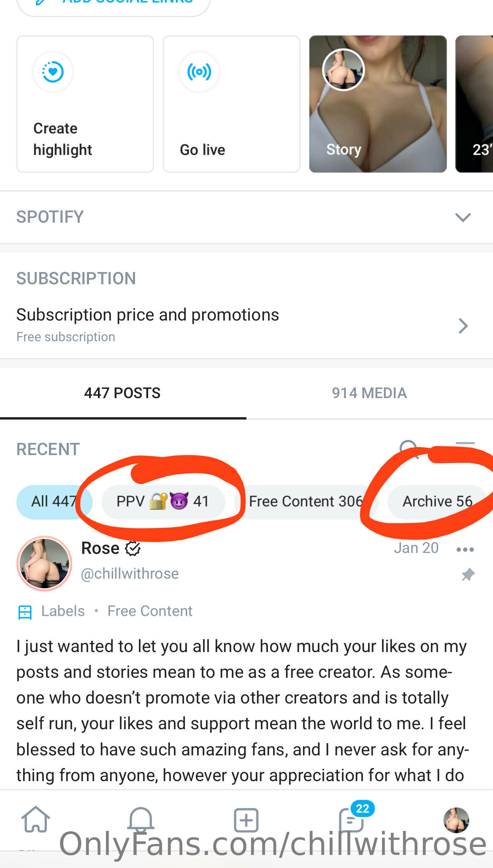Open the sort filter icon beside Recent

coord(465,449)
